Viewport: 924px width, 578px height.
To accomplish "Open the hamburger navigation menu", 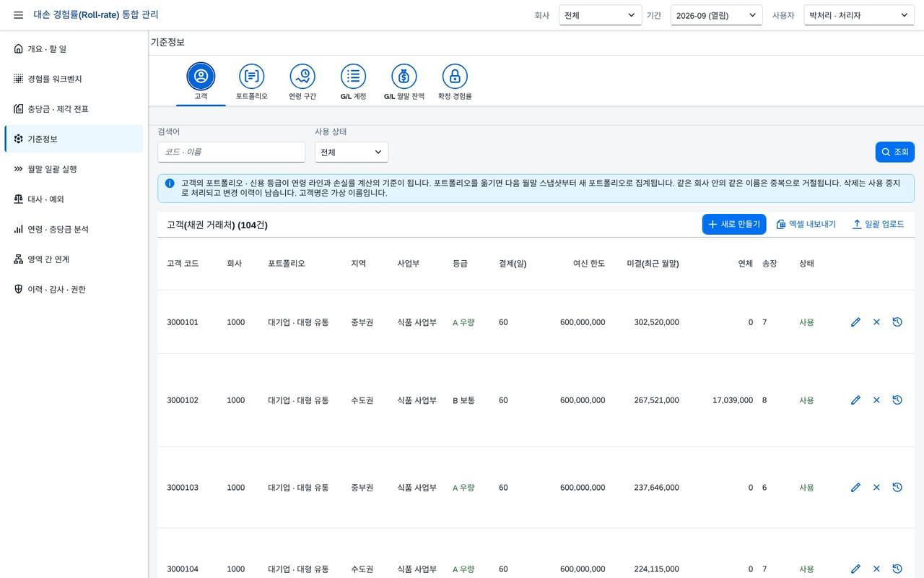I will coord(19,15).
